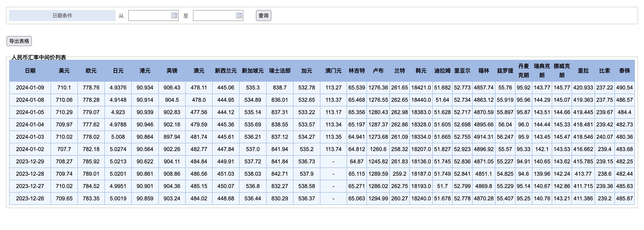Select the 韩元 KRW column header

[x=421, y=71]
